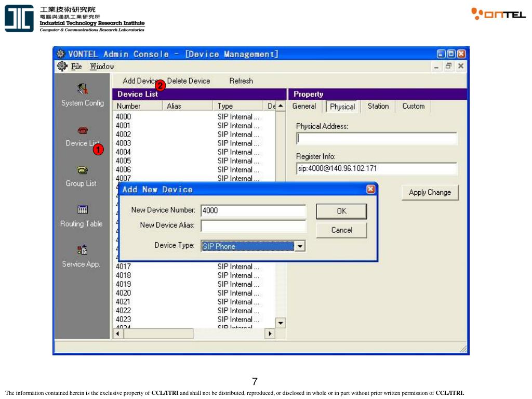Image resolution: width=532 pixels, height=399 pixels.
Task: Focus the New Device Number field
Action: point(253,210)
